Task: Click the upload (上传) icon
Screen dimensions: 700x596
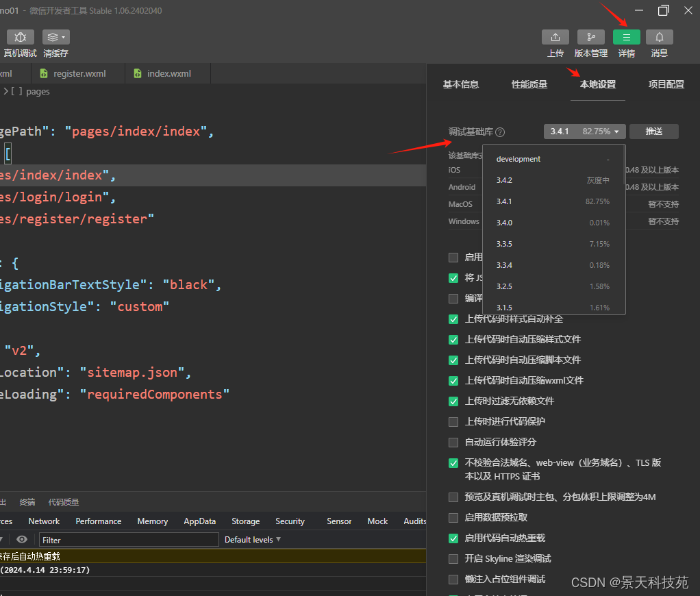Action: (555, 37)
